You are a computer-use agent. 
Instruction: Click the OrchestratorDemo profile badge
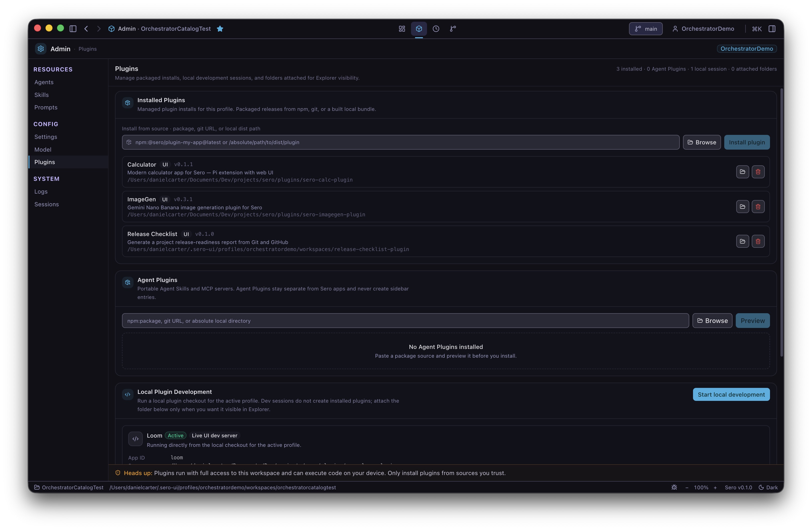[746, 49]
